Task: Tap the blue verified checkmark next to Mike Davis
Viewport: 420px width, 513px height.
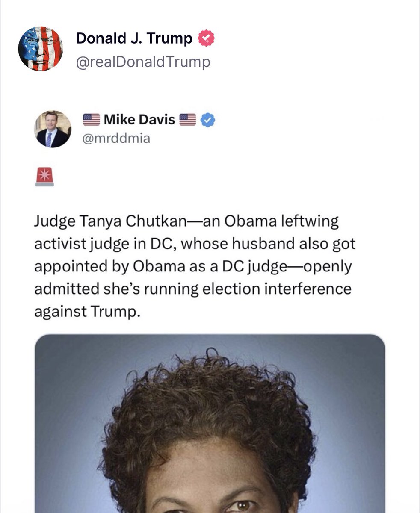Action: pyautogui.click(x=208, y=120)
